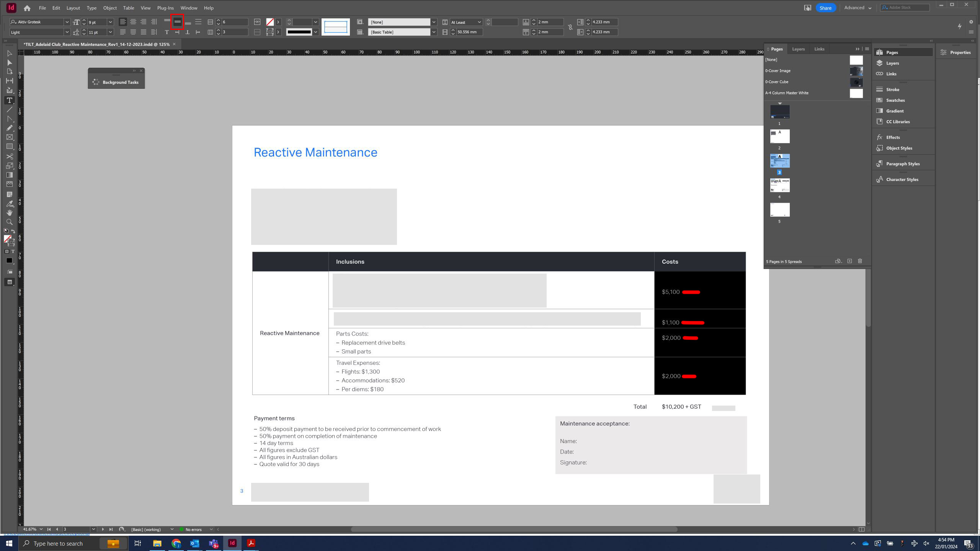Open the Basic Table style dropdown

[434, 32]
